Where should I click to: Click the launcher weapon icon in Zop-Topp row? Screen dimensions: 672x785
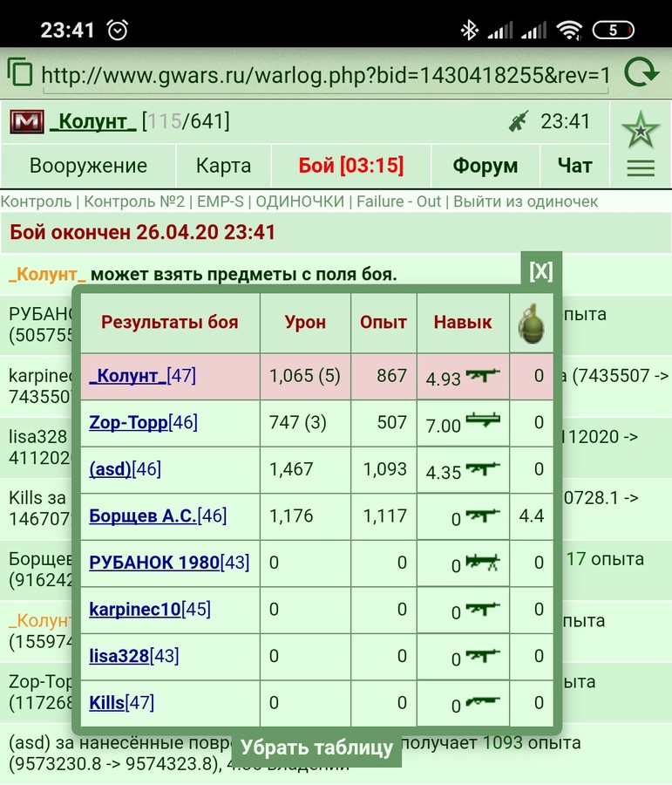pyautogui.click(x=483, y=420)
